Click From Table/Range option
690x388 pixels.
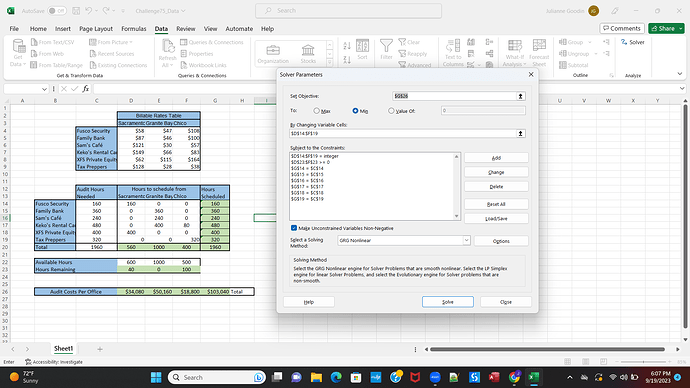coord(56,65)
